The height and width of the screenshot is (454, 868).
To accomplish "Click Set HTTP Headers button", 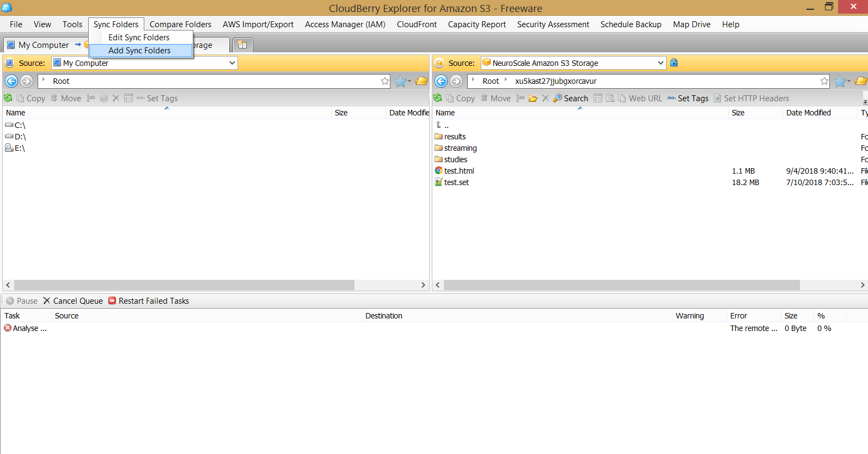I will click(751, 99).
